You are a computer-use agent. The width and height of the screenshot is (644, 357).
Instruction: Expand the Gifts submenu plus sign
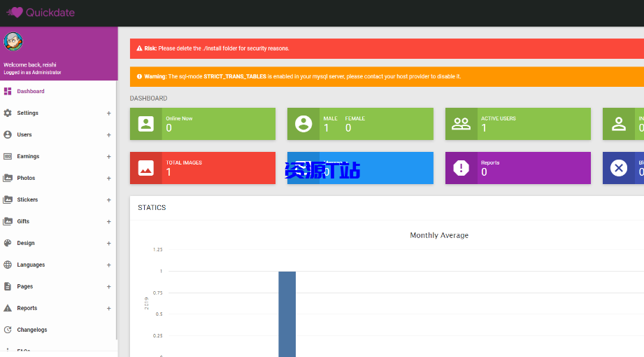(108, 221)
